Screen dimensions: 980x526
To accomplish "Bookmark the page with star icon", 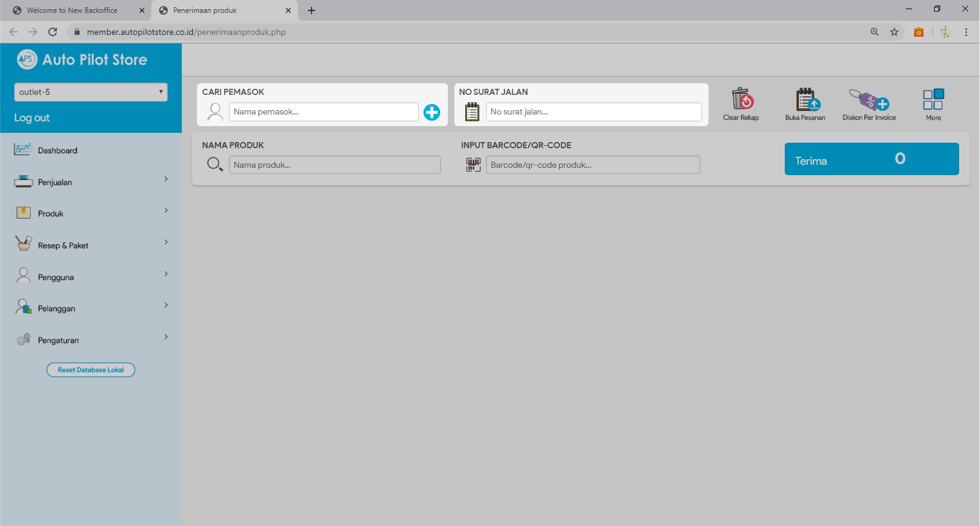I will tap(894, 32).
